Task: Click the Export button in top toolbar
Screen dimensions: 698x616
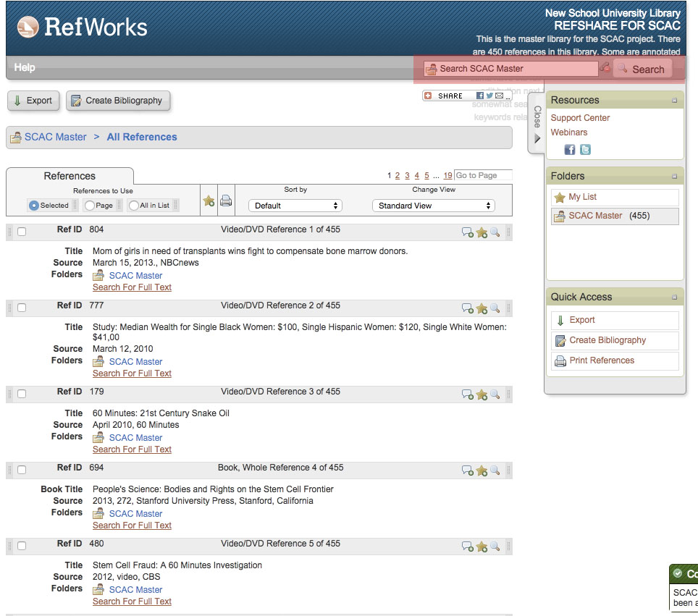Action: [x=33, y=101]
